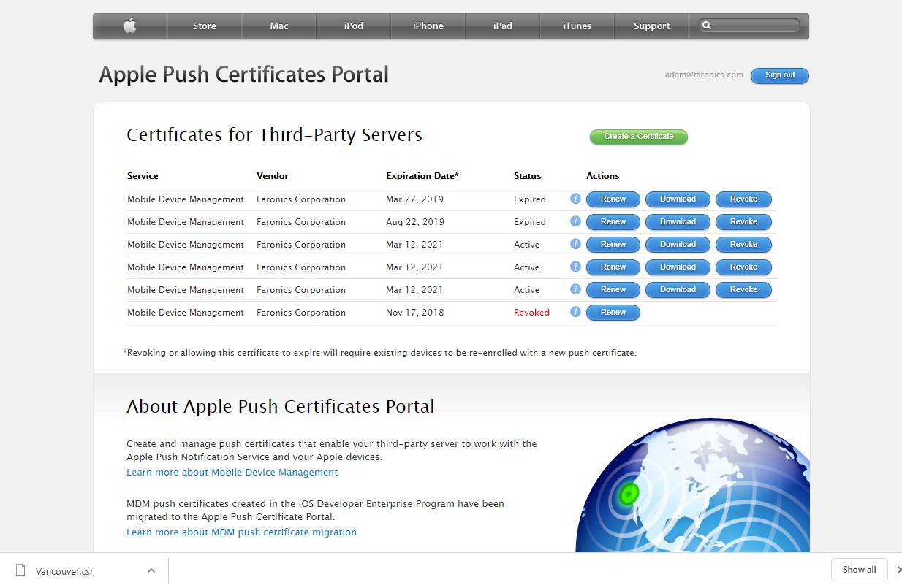Open the Vancouver.csr downloaded file
This screenshot has width=902, height=588.
(x=64, y=571)
